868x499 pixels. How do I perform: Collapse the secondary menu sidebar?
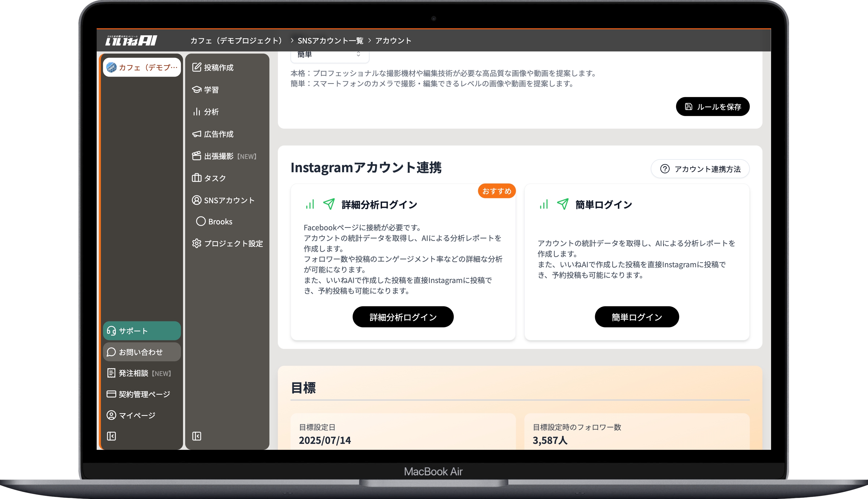click(197, 436)
